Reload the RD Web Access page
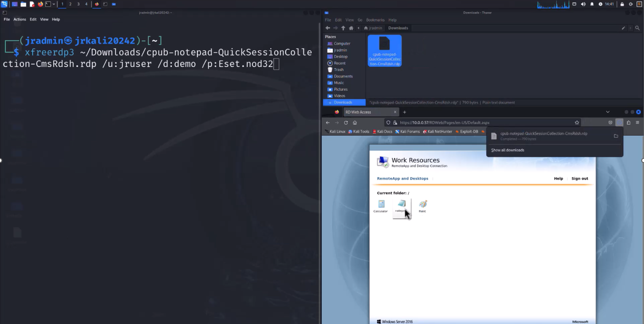The image size is (644, 324). click(346, 122)
